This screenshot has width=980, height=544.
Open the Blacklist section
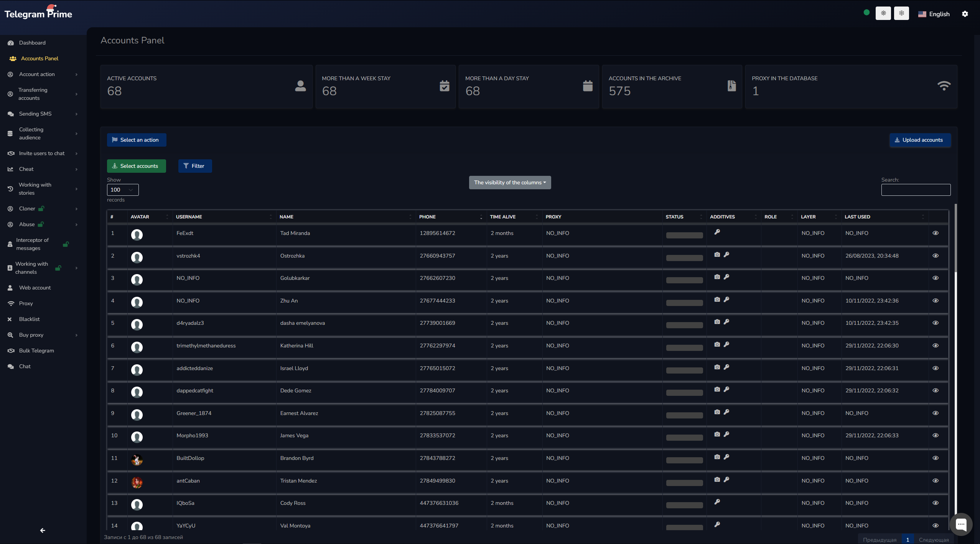29,319
